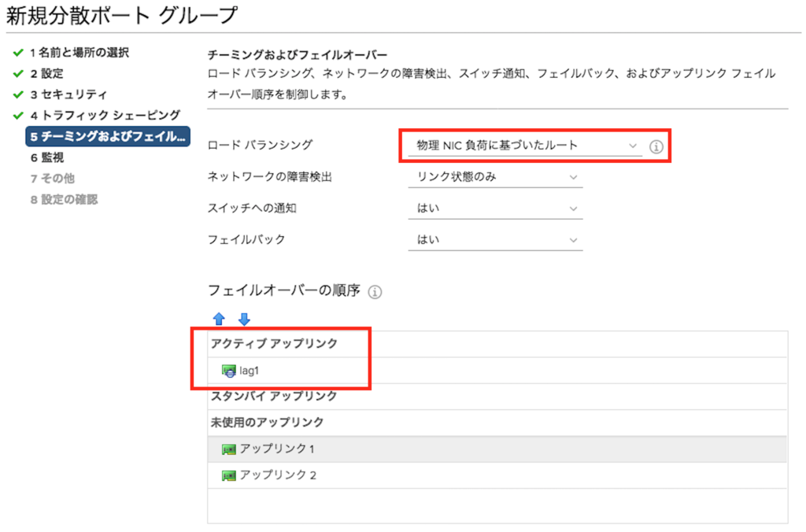Go to step 2 設定

[x=46, y=73]
